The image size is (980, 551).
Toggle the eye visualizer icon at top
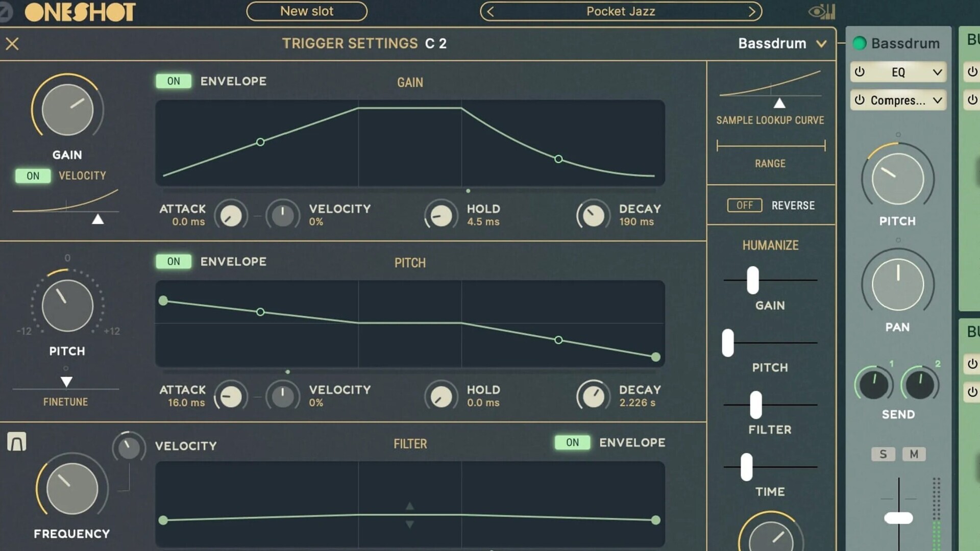pos(822,11)
